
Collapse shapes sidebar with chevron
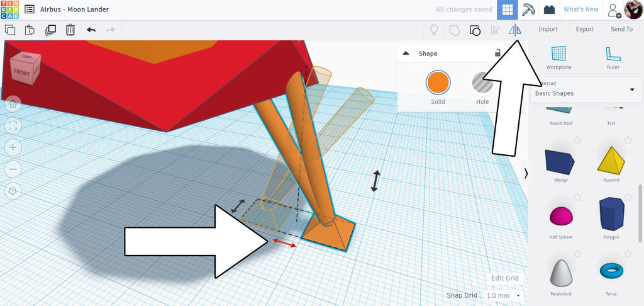click(x=526, y=174)
